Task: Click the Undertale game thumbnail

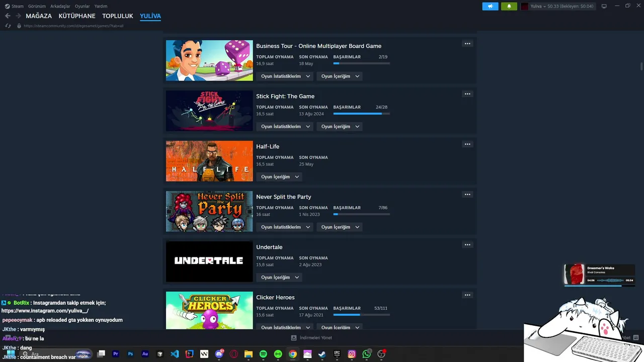Action: pos(209,261)
